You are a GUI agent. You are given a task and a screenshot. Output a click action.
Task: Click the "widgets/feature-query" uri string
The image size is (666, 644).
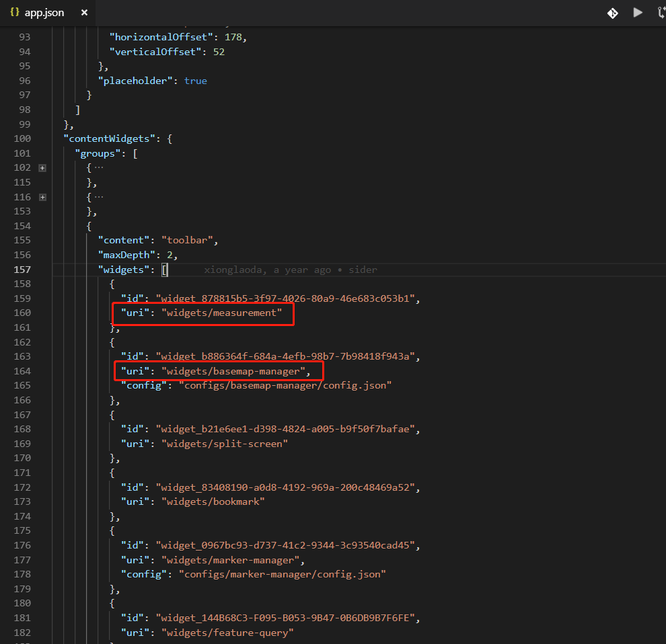coord(226,633)
